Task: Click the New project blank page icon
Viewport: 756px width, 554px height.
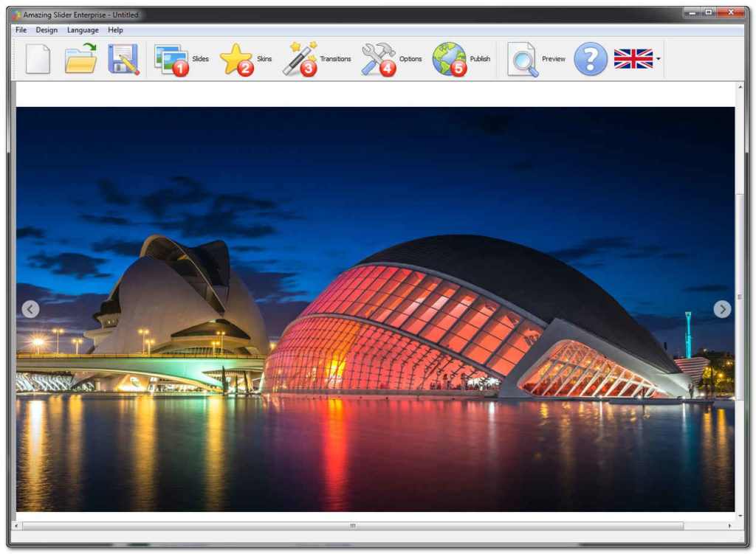Action: point(38,59)
